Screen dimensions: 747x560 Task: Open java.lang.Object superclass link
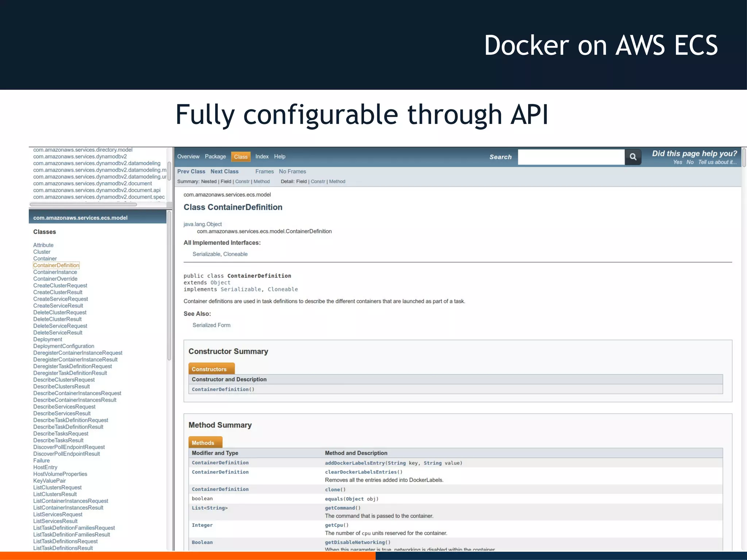click(x=202, y=224)
